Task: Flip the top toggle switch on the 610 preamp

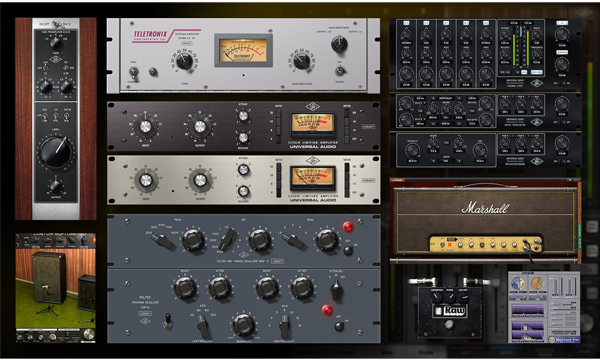Action: [56, 24]
